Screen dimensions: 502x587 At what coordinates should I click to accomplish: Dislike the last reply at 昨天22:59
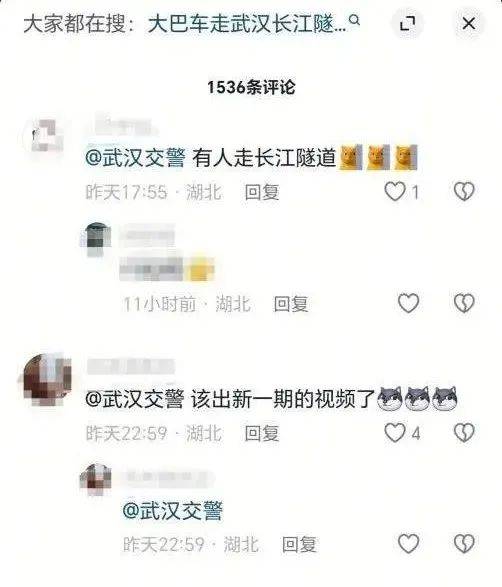[464, 543]
